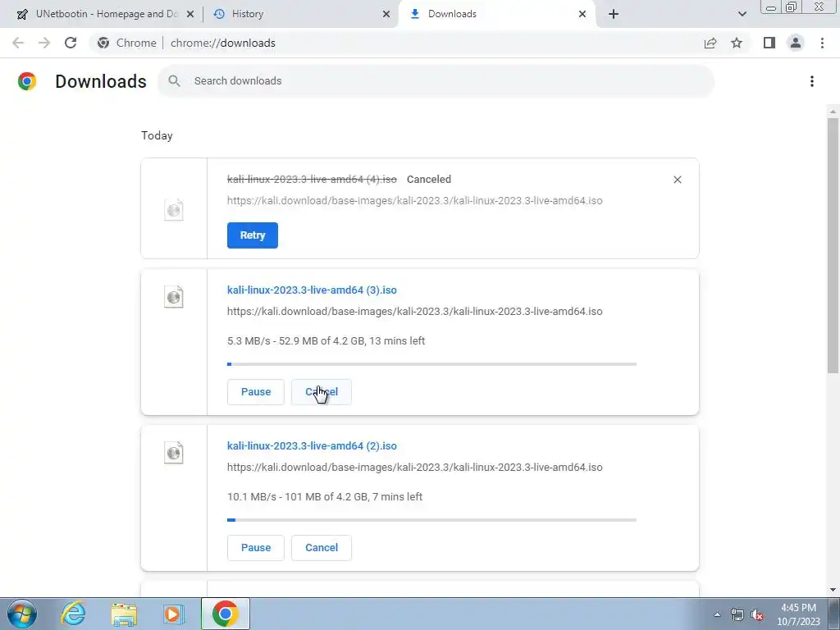The width and height of the screenshot is (840, 630).
Task: Open the Windows Start menu
Action: pos(22,614)
